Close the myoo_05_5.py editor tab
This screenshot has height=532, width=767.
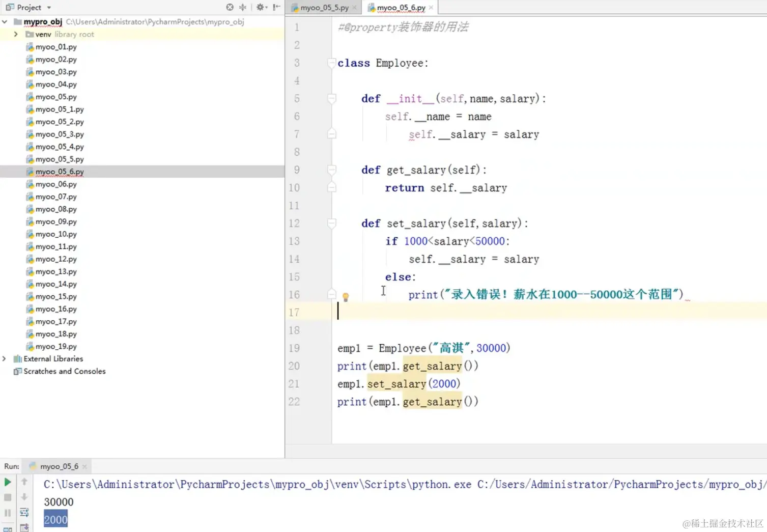point(354,8)
